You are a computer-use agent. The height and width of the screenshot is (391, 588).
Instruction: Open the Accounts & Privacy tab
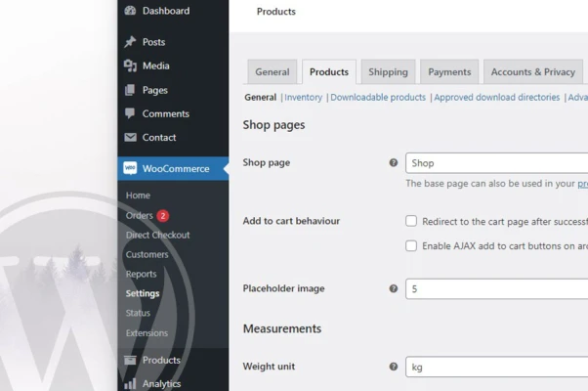pyautogui.click(x=533, y=71)
